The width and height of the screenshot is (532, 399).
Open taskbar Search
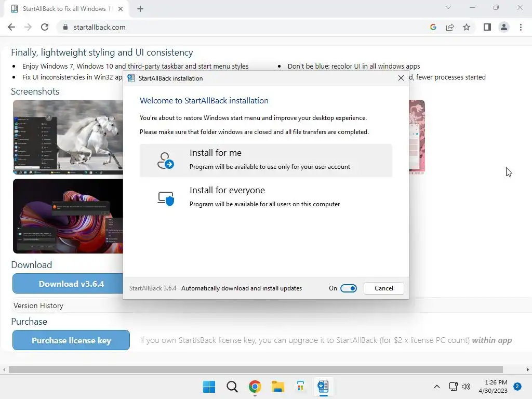[x=232, y=387]
